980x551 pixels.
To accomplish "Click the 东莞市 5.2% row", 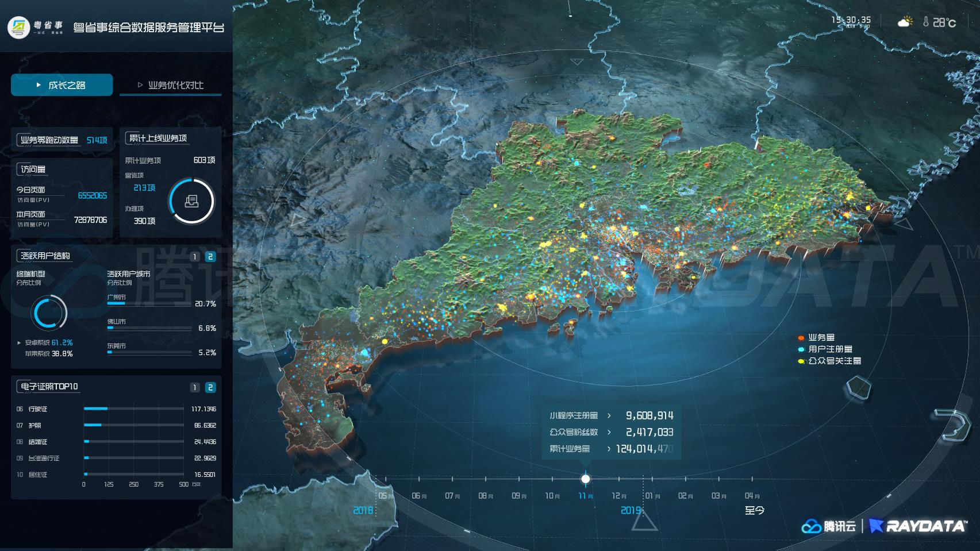I will (x=162, y=349).
